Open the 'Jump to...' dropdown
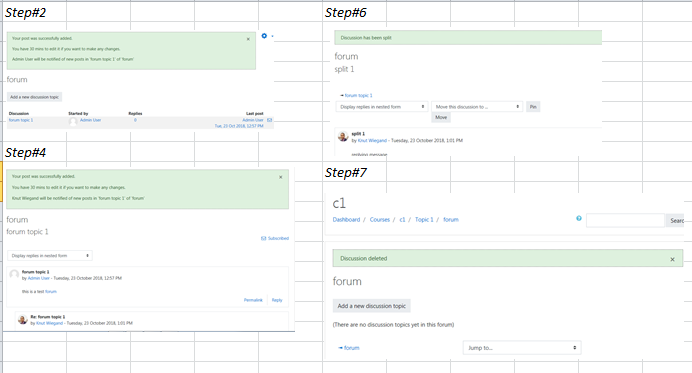Viewport: 692px width, 373px height. coord(522,348)
